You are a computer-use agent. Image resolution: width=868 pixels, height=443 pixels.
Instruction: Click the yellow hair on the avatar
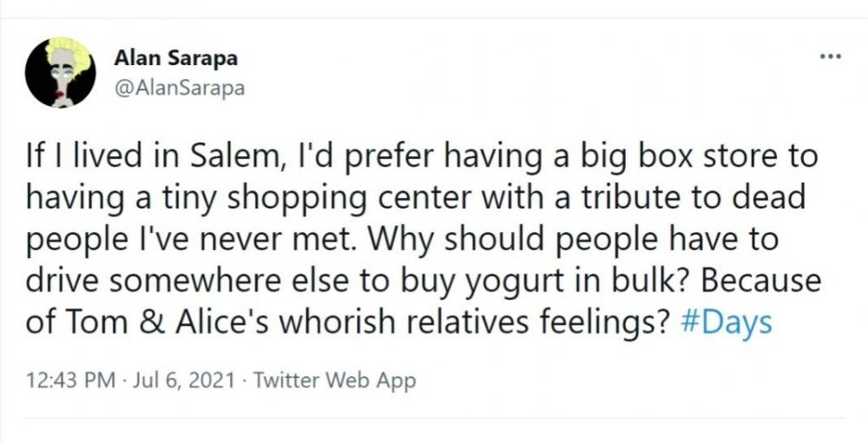click(x=69, y=50)
